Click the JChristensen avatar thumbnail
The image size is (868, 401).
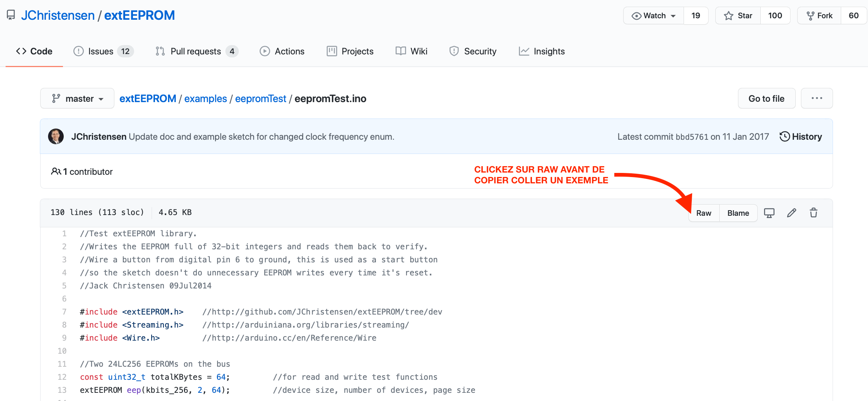tap(56, 136)
